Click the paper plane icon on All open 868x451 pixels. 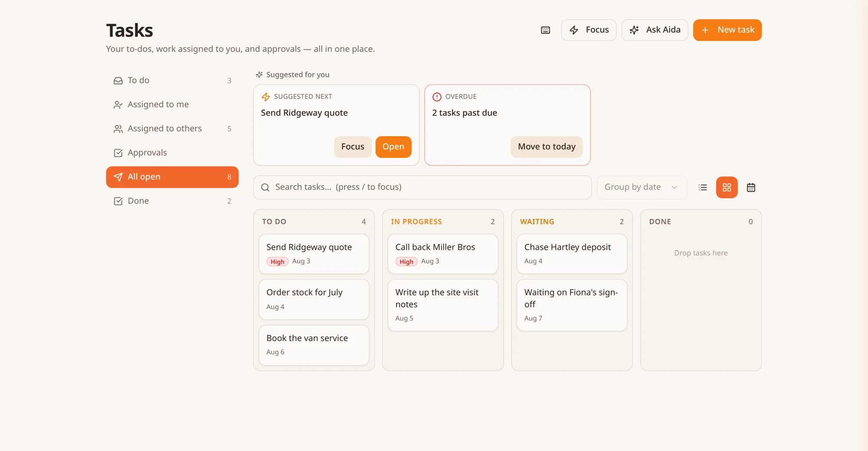[118, 177]
